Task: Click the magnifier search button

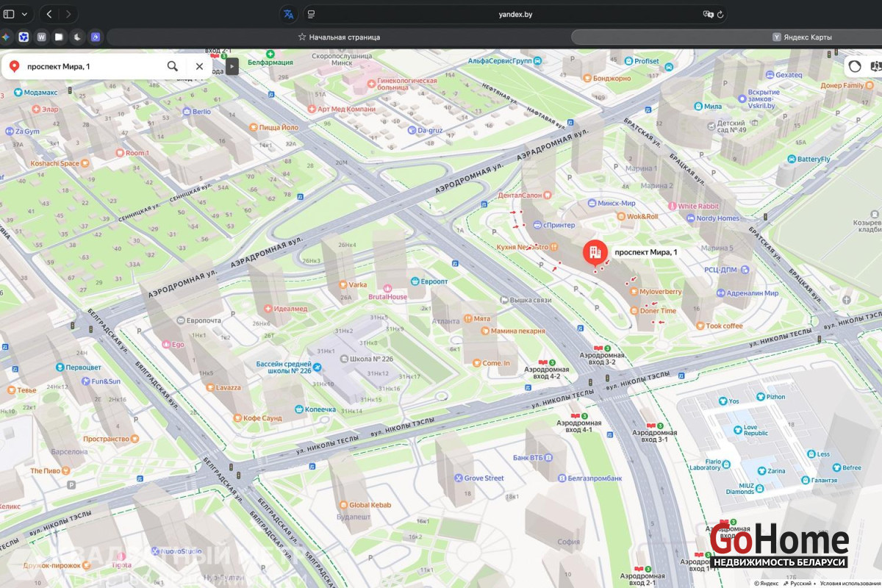Action: coord(172,66)
